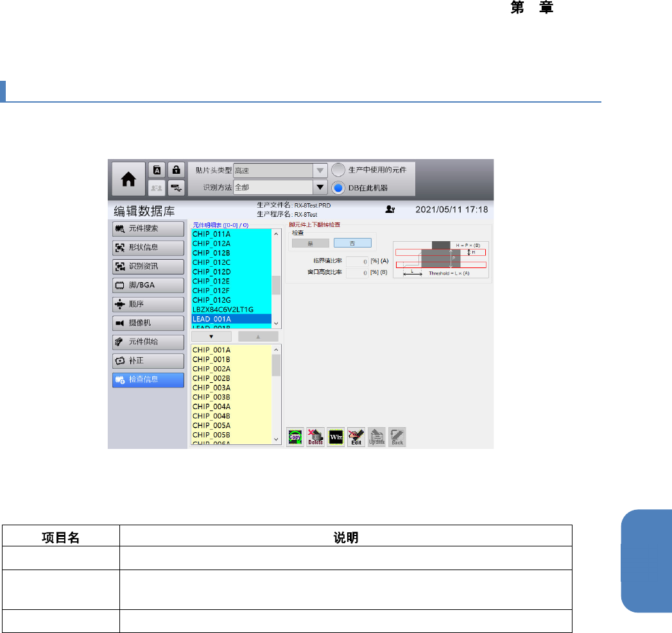Select CHIP_004B in the yellow list
Viewport: 672px width, 633px height.
click(232, 416)
